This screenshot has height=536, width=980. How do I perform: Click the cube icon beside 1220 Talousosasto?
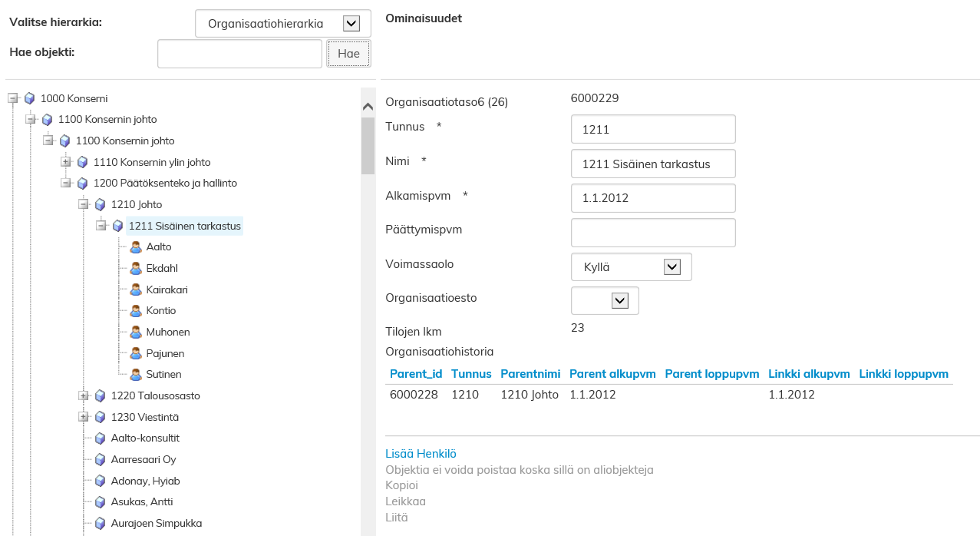(100, 396)
